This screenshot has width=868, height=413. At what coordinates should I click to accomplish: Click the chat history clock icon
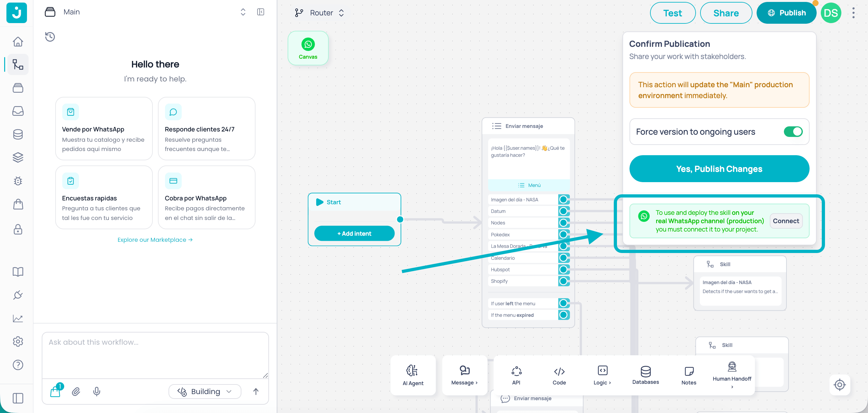pos(50,37)
